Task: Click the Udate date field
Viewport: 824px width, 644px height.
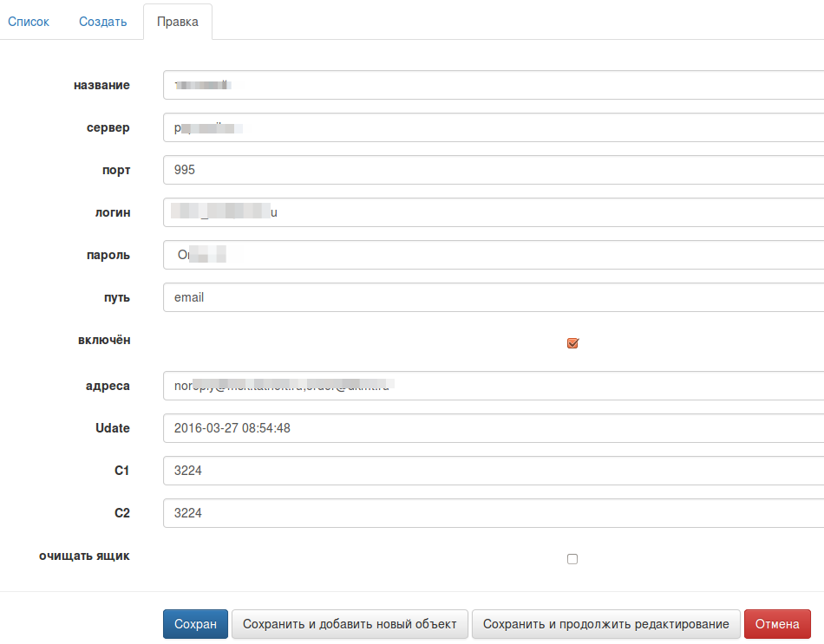Action: pyautogui.click(x=493, y=428)
